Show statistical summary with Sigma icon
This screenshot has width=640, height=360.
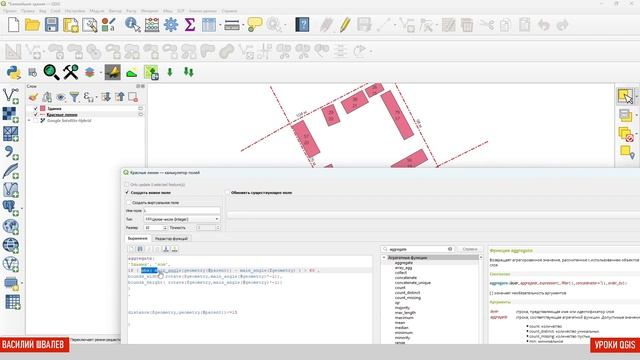click(190, 25)
